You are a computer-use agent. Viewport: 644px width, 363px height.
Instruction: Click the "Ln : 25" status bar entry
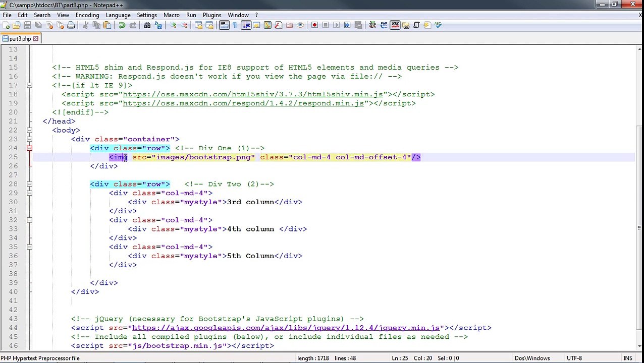tap(401, 358)
